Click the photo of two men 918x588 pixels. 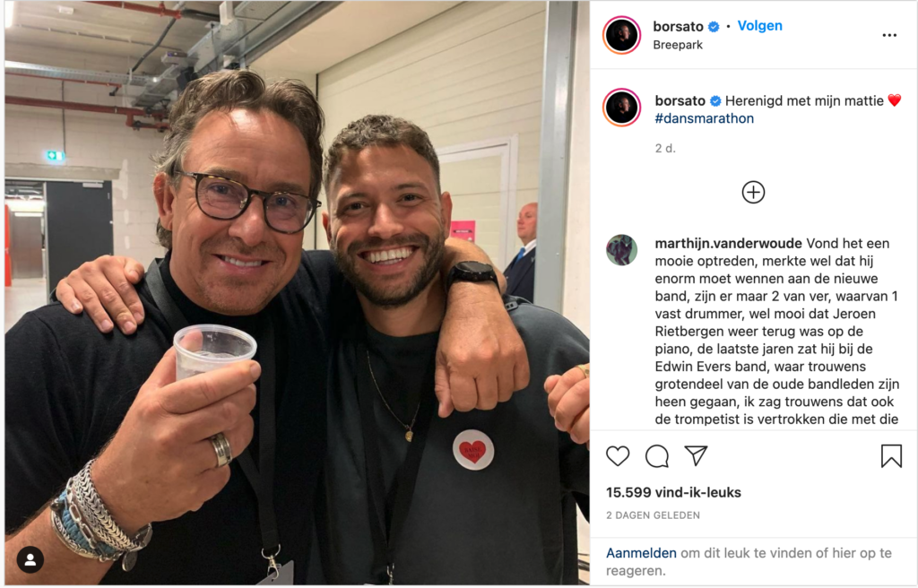pyautogui.click(x=297, y=293)
